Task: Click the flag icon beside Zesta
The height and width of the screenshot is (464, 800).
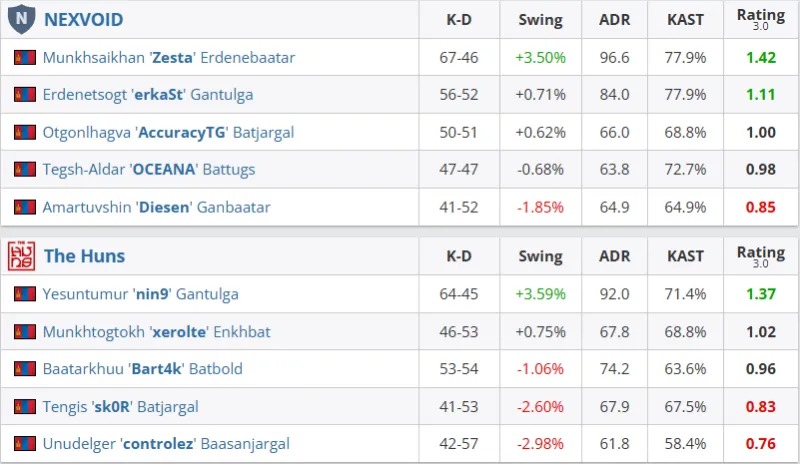Action: [x=25, y=58]
